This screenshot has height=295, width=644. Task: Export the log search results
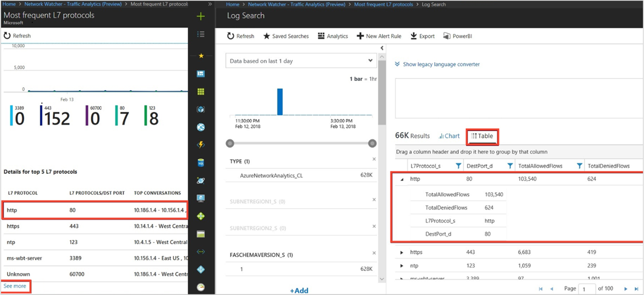pos(422,36)
